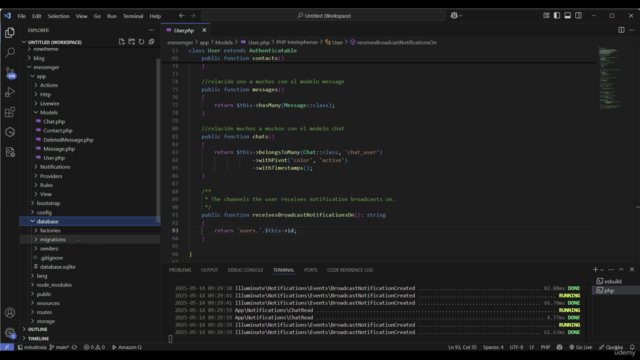Split the editor right
Screen dimensions: 640x360
tap(621, 30)
